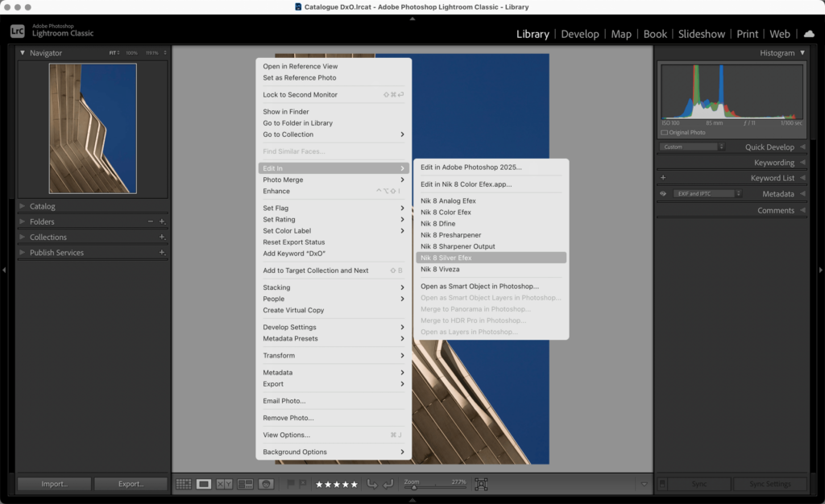Choose Nik 8 Silver Efex from submenu
The width and height of the screenshot is (825, 504).
coord(491,258)
